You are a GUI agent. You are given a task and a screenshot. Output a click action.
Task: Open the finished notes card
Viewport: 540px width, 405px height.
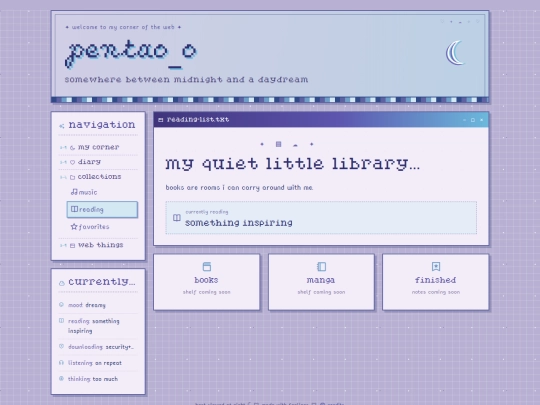pos(436,282)
